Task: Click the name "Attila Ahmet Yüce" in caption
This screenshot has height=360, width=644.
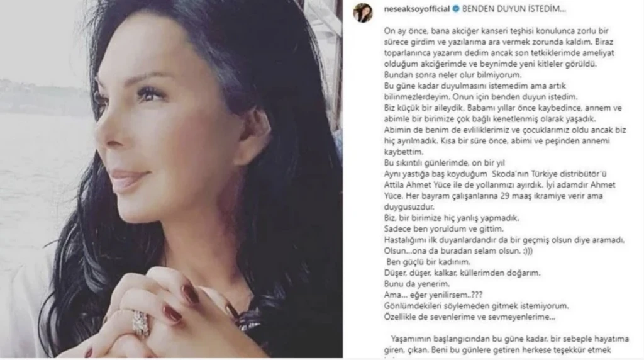Action: coord(417,185)
